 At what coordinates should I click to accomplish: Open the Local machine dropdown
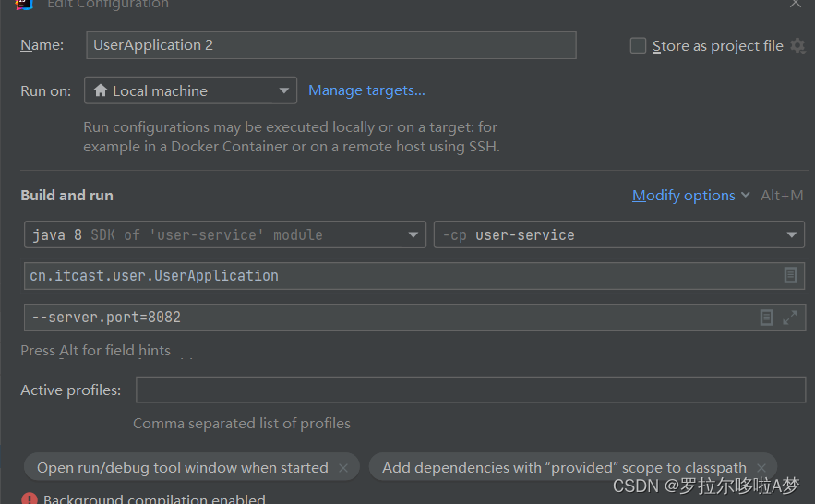tap(190, 90)
